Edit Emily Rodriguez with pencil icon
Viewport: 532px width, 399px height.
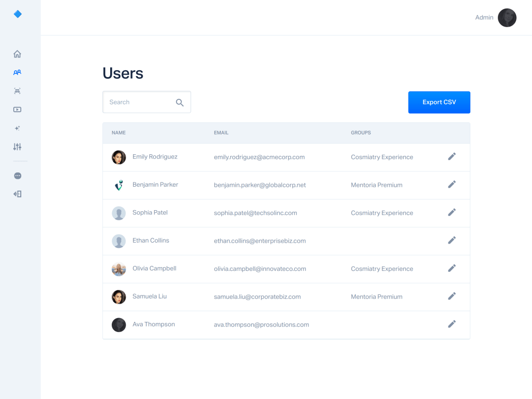coord(452,156)
